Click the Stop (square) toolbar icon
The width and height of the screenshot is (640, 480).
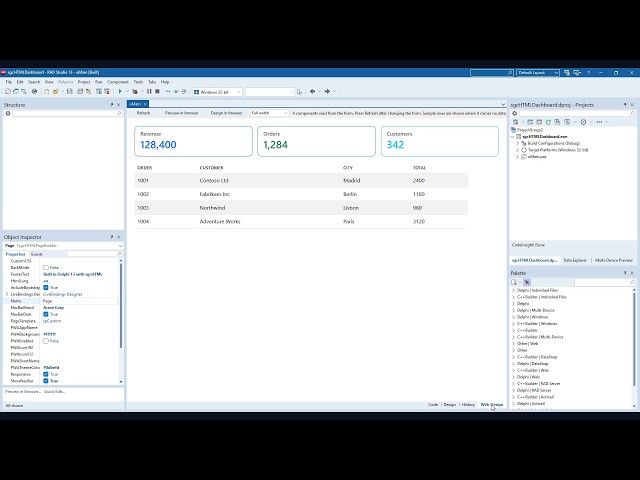click(x=157, y=91)
